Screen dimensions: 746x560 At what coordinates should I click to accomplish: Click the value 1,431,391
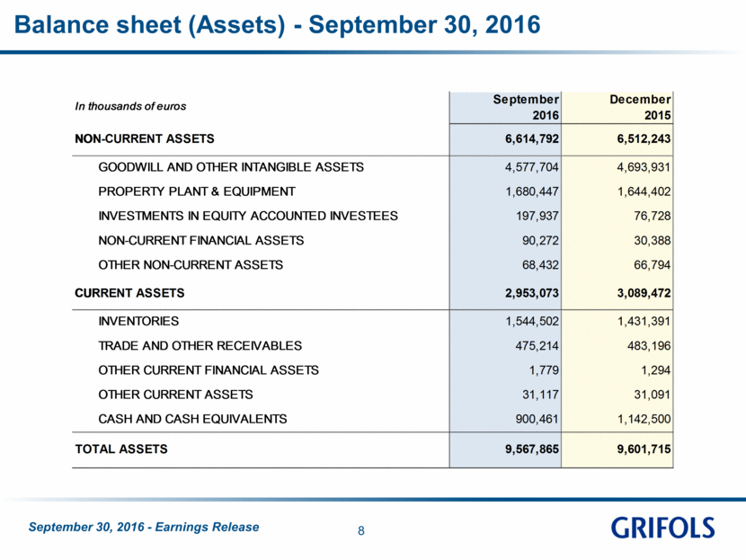(644, 321)
